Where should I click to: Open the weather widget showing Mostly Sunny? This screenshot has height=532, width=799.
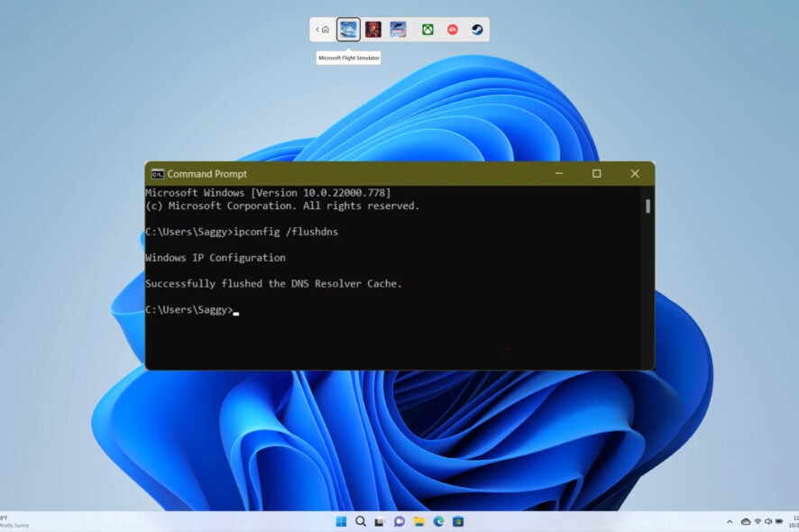pyautogui.click(x=14, y=521)
